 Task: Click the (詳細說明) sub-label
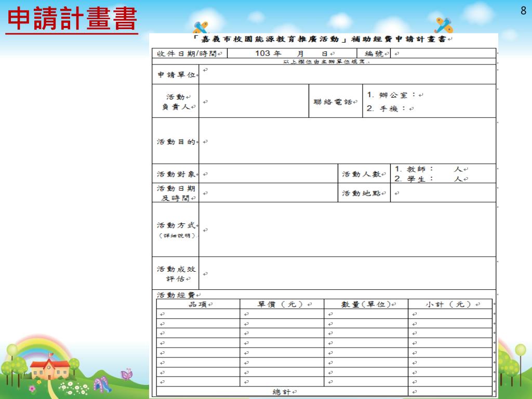177,235
